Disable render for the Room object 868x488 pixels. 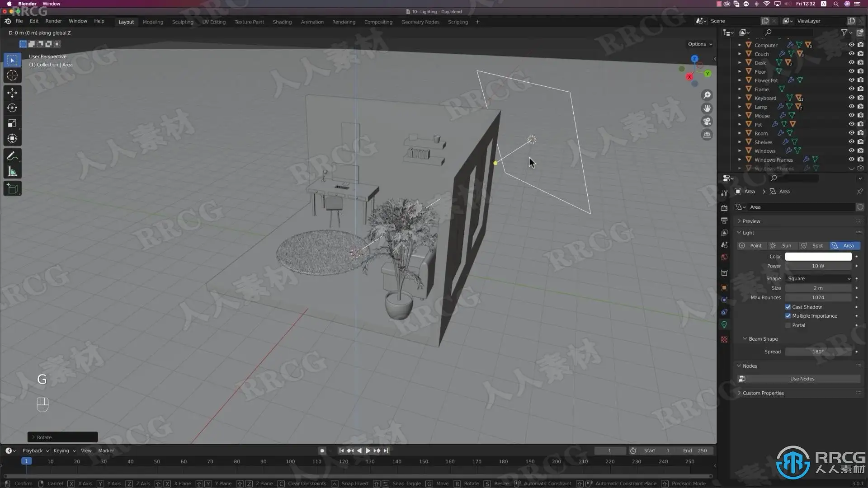(860, 133)
